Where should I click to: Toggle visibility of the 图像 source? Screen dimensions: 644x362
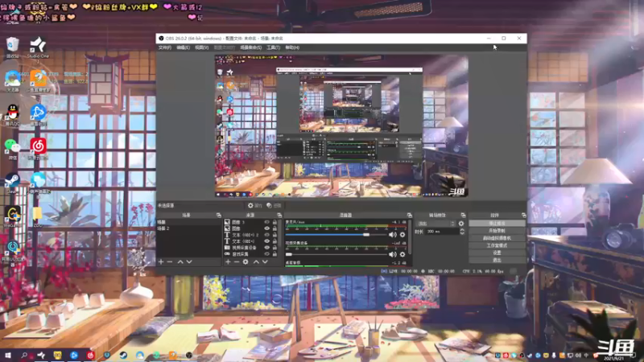coord(267,228)
